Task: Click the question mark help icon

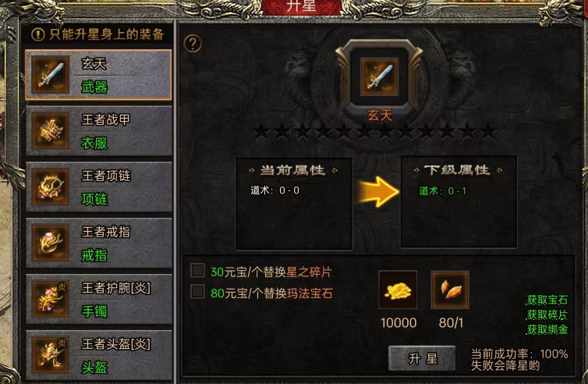Action: coord(193,44)
